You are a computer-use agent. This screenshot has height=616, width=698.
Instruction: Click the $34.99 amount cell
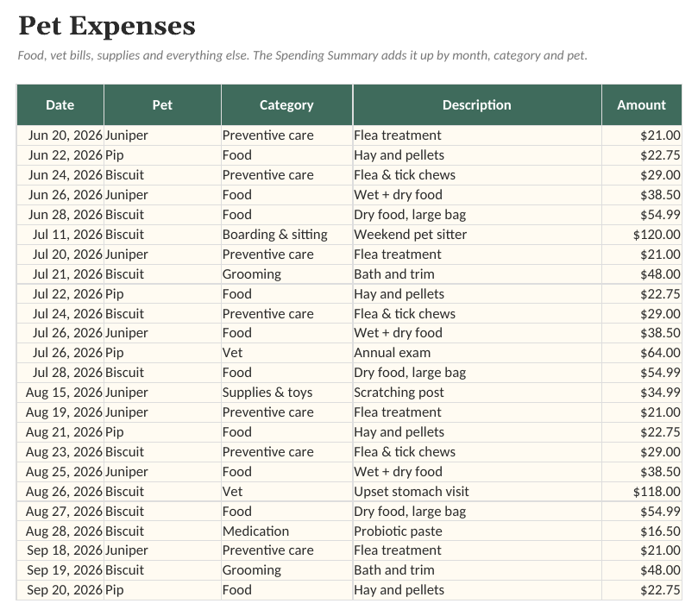pyautogui.click(x=641, y=393)
